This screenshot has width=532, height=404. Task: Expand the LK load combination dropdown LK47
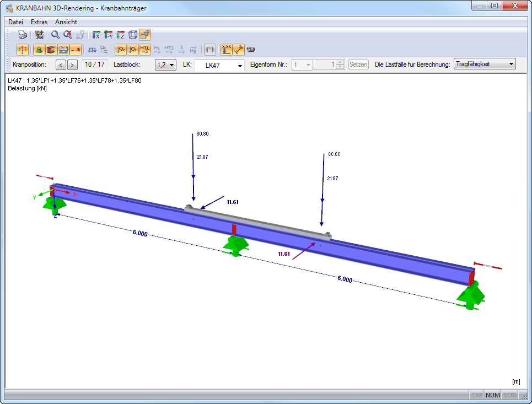(x=219, y=65)
